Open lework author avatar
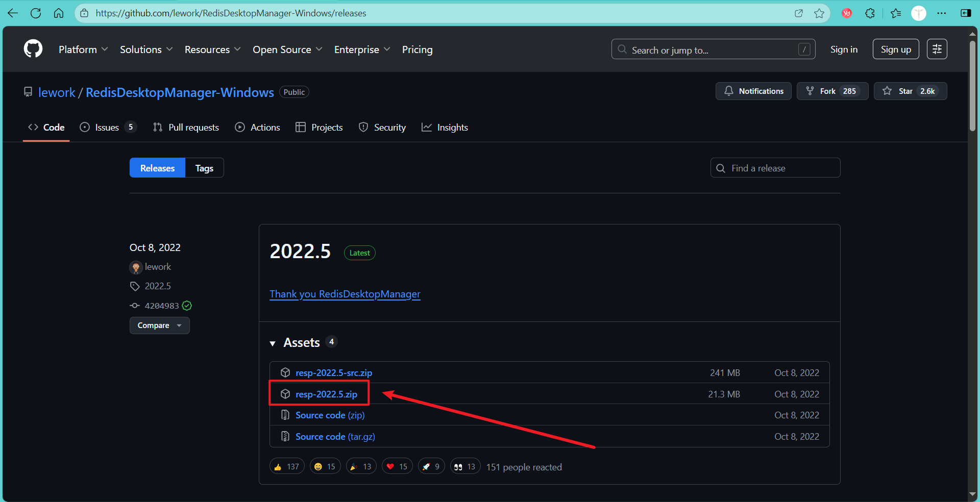The width and height of the screenshot is (980, 502). 136,267
